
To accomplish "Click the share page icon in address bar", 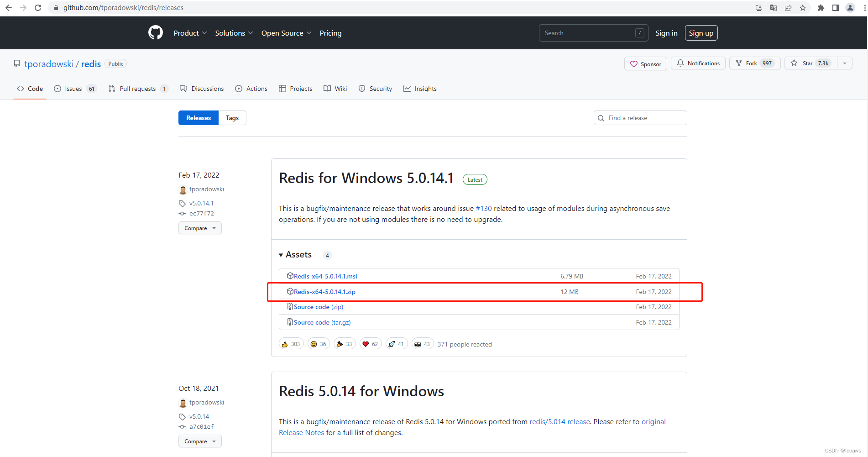I will tap(788, 8).
